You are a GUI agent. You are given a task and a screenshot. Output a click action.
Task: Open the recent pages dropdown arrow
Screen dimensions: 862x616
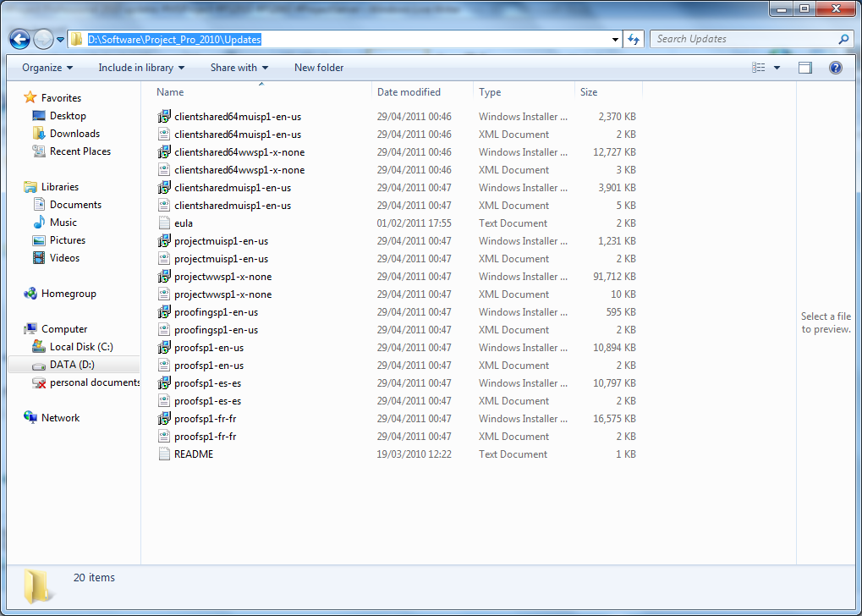click(x=61, y=39)
